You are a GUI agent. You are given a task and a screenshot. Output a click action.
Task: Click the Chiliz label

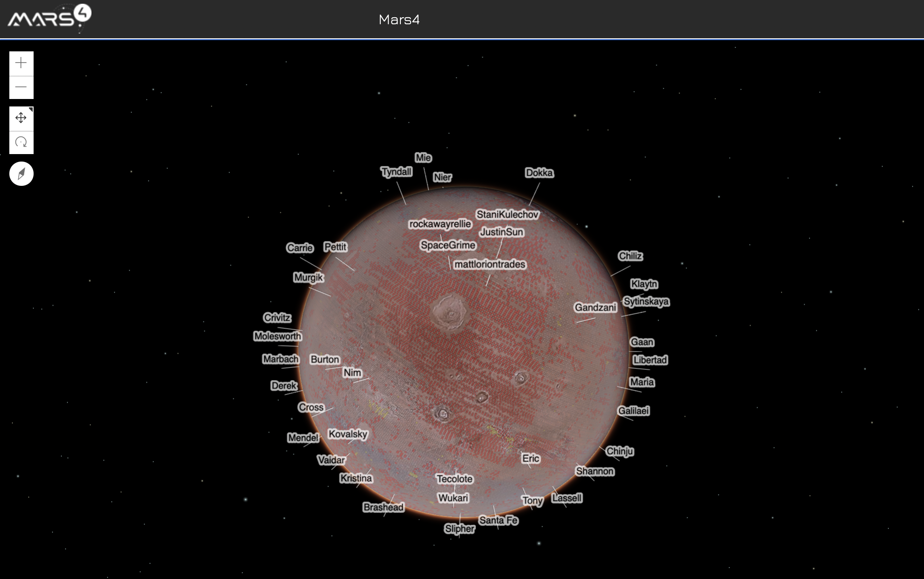tap(630, 256)
